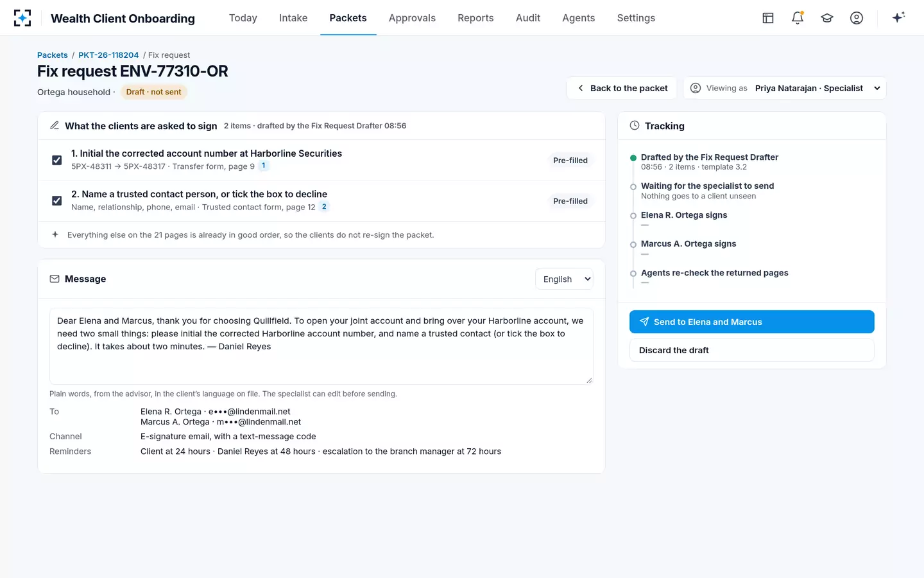Open the Agents tab
The image size is (924, 578).
click(579, 18)
